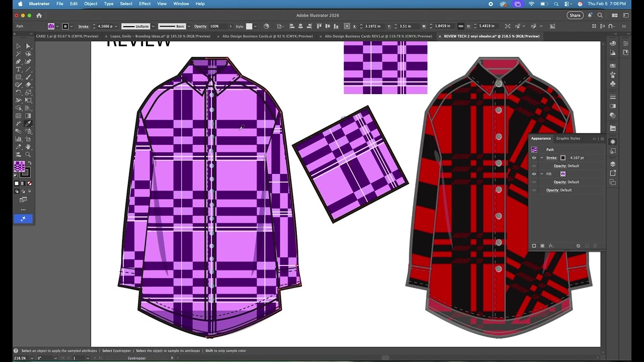Open the Object menu
The width and height of the screenshot is (644, 362).
91,4
